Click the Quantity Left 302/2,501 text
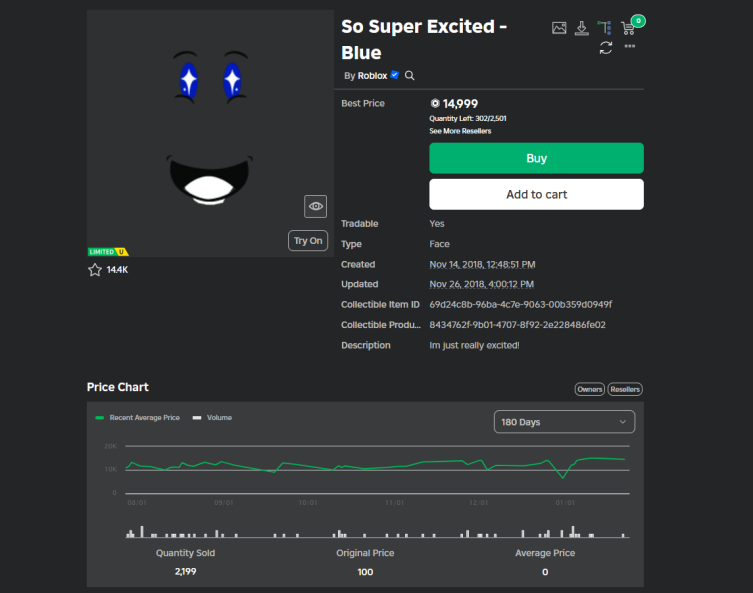The width and height of the screenshot is (753, 593). click(468, 119)
